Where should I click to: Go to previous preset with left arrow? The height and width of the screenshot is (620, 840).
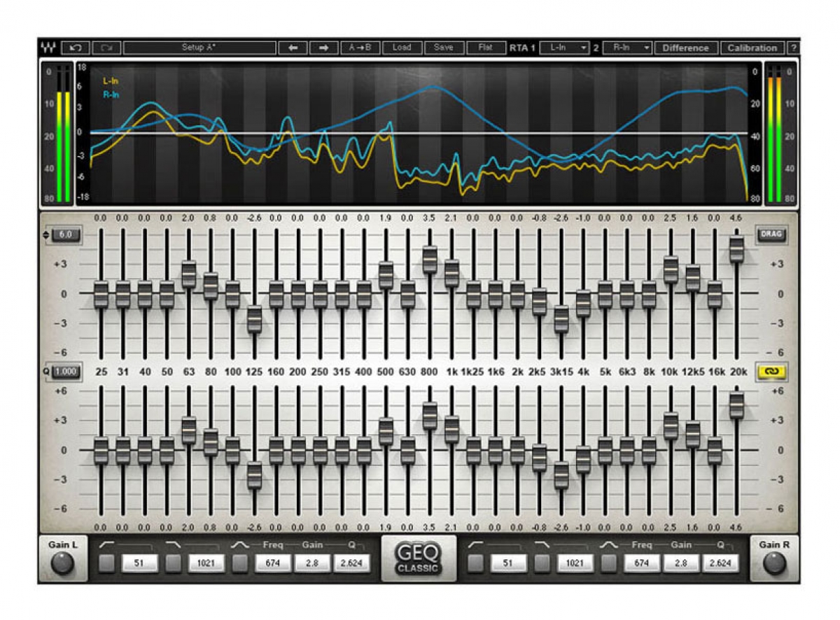pyautogui.click(x=293, y=48)
